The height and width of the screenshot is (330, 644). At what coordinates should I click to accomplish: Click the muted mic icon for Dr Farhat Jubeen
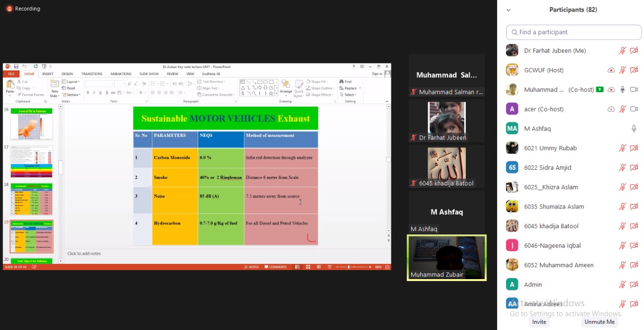(x=622, y=50)
